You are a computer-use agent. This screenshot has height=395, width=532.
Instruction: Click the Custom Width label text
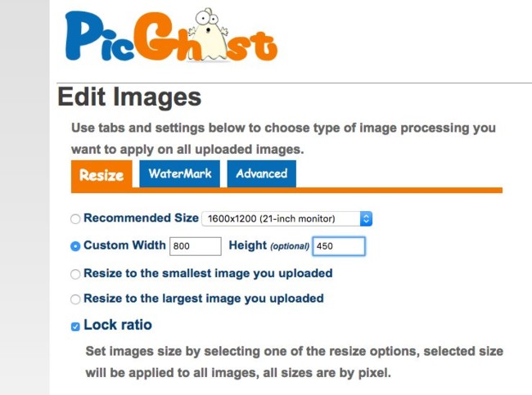[124, 245]
